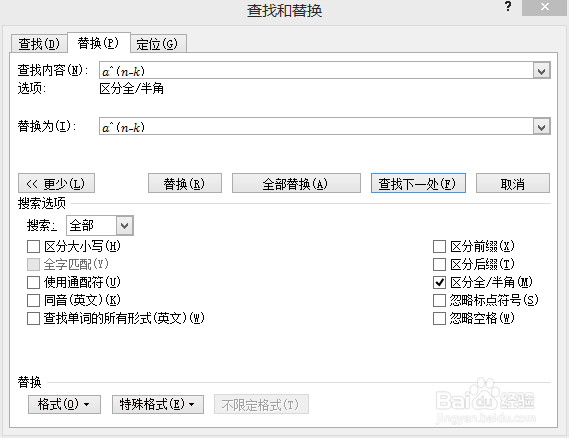The image size is (569, 438).
Task: Enable 忽略空格 checkbox
Action: [x=439, y=319]
